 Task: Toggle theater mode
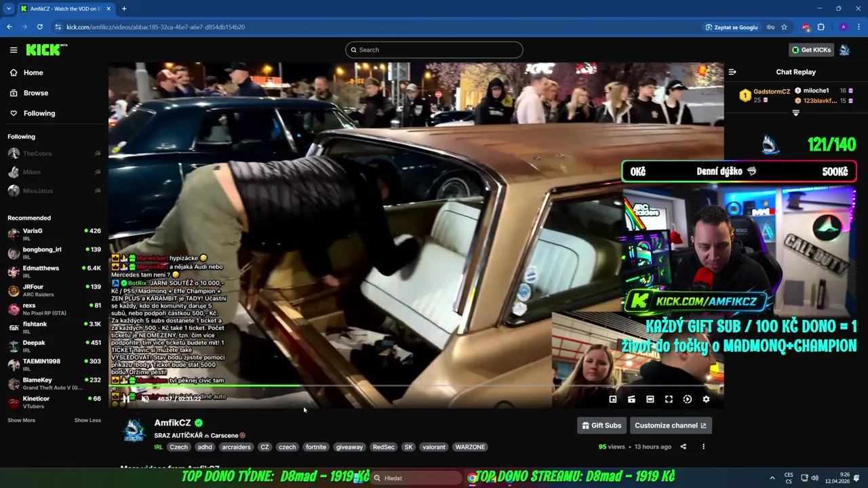(x=650, y=399)
